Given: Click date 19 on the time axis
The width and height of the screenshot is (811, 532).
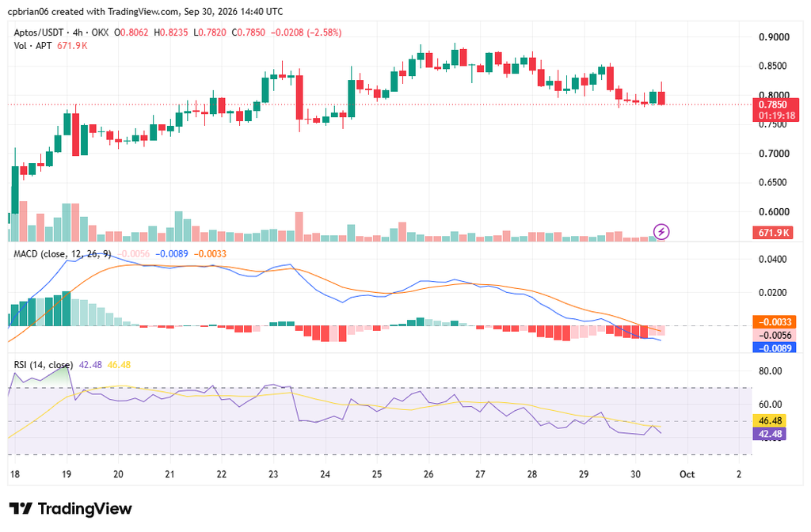Looking at the screenshot, I should click(67, 474).
